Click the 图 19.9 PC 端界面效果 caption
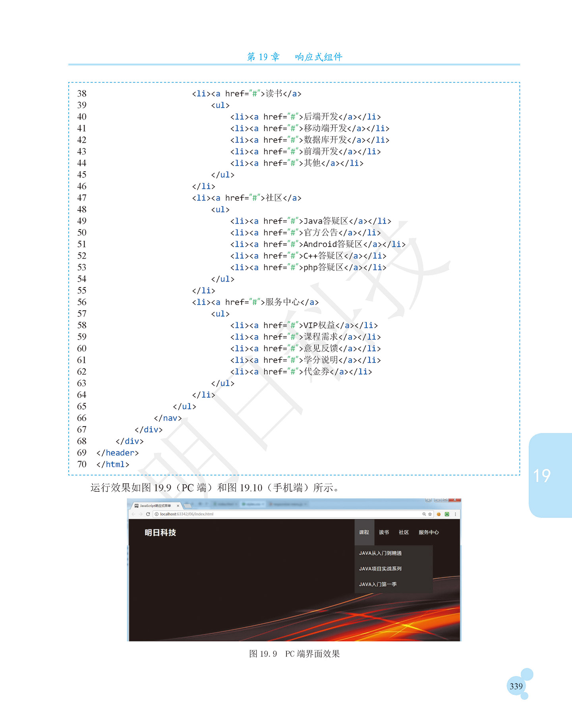572x728 pixels. (x=294, y=654)
